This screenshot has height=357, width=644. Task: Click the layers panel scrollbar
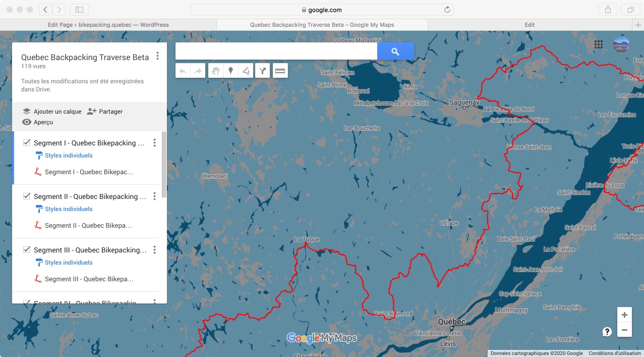pos(164,165)
